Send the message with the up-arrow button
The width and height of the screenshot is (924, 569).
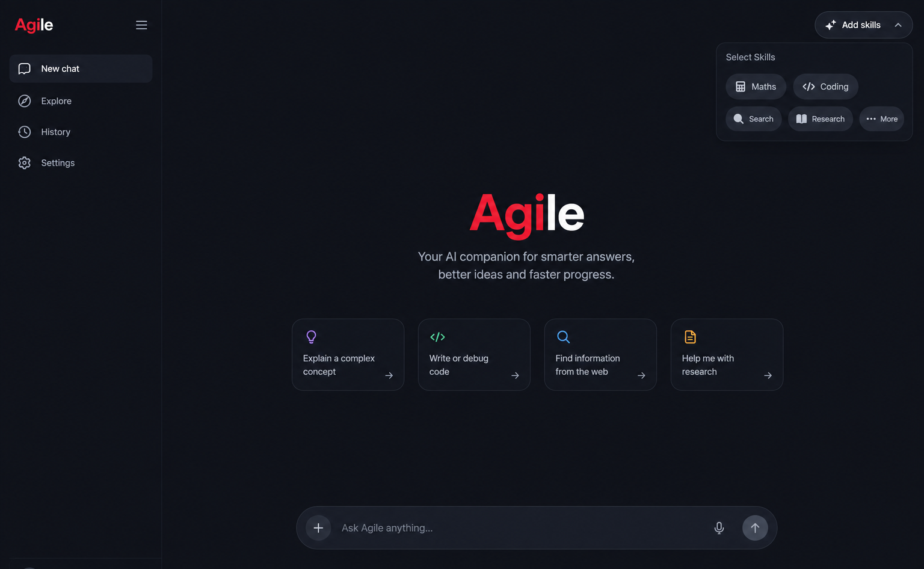pyautogui.click(x=755, y=528)
